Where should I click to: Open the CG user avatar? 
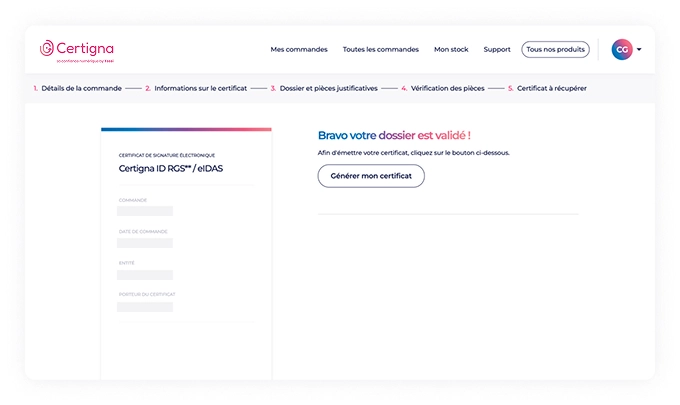(622, 49)
